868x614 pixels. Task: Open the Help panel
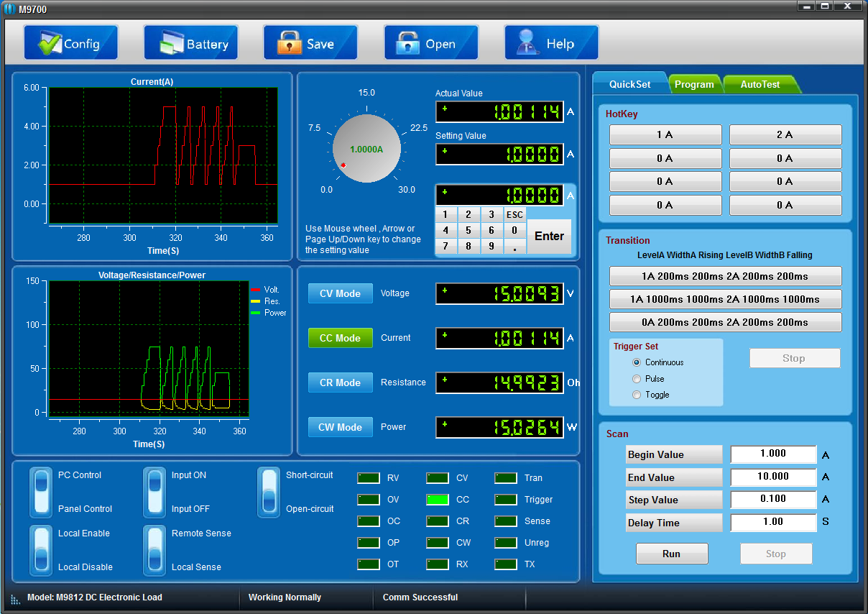(x=551, y=42)
